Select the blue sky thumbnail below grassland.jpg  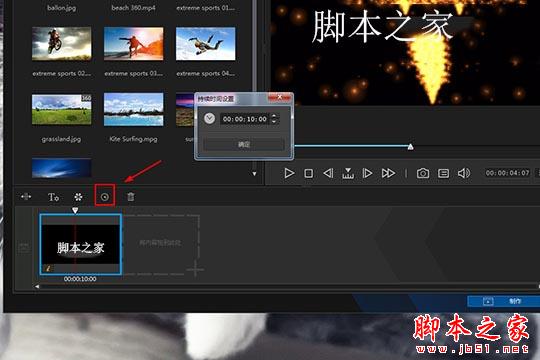(62, 168)
